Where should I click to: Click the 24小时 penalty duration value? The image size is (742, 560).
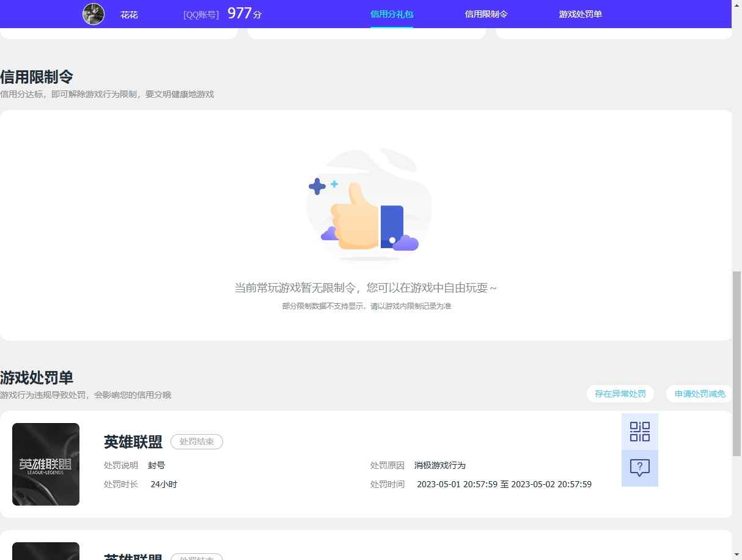(164, 484)
